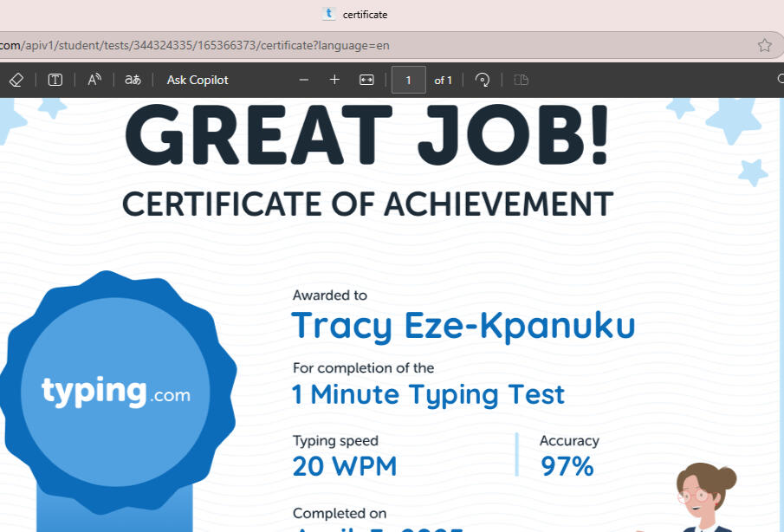Click the search icon at toolbar right edge
The height and width of the screenshot is (532, 784).
pyautogui.click(x=780, y=80)
